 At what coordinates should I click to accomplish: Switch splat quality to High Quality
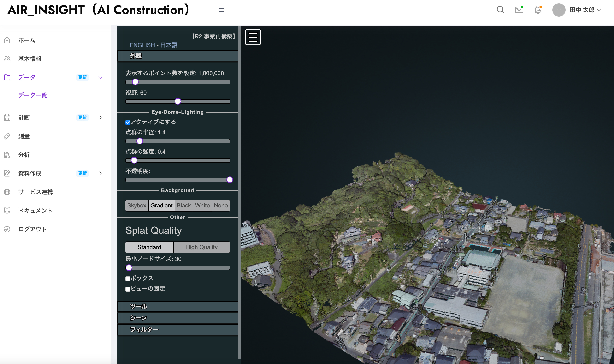click(x=202, y=247)
